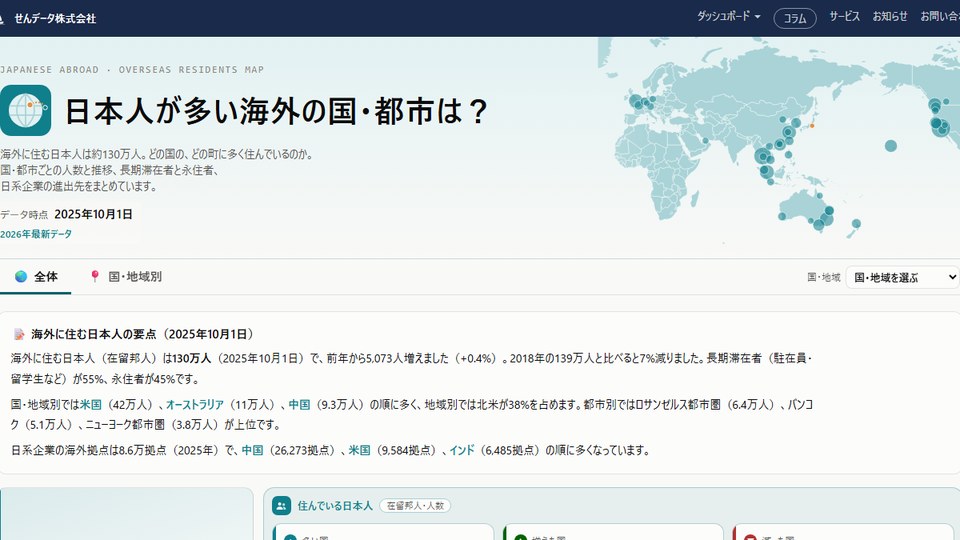Image resolution: width=960 pixels, height=540 pixels.
Task: Click the globe icon beside the page title
Action: coord(26,110)
